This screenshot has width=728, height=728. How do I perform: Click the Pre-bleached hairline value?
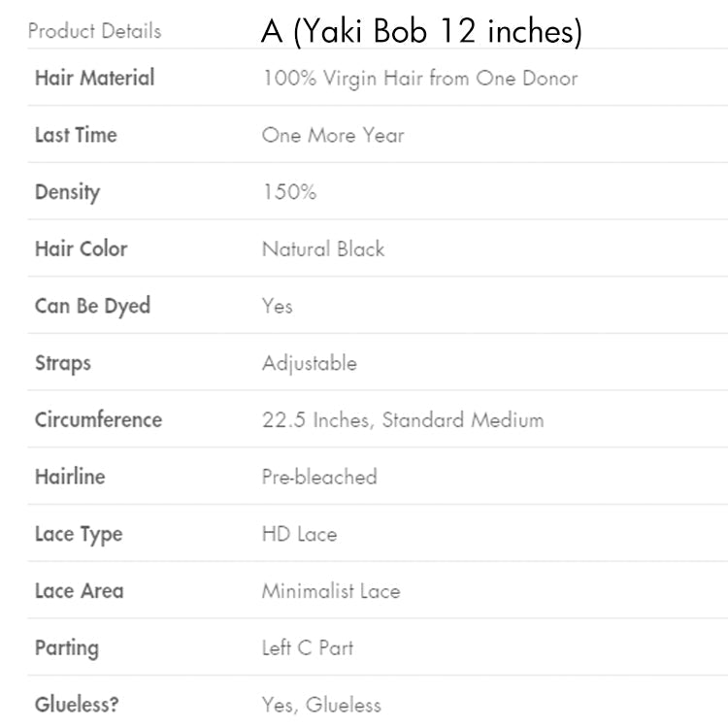(x=319, y=478)
